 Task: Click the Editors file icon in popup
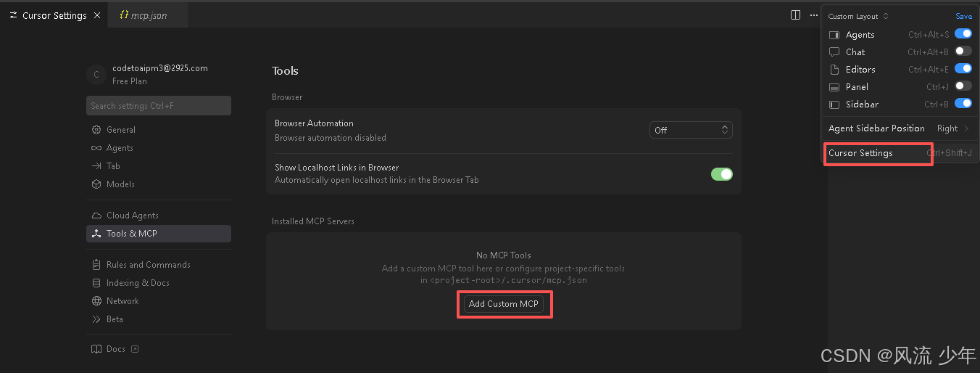coord(834,70)
